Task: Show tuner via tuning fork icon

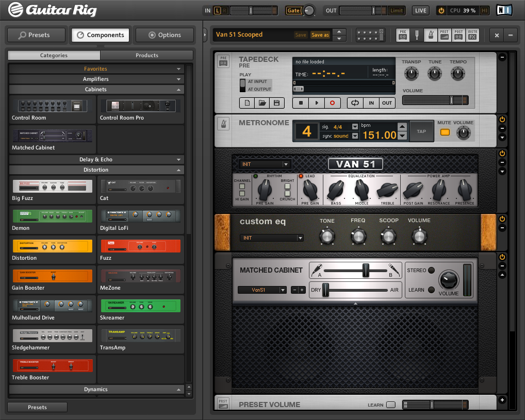Action: tap(417, 35)
